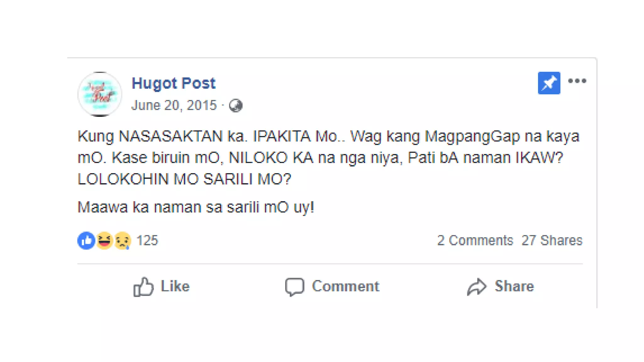Open the Hugot Post page name link
The width and height of the screenshot is (644, 362).
[173, 83]
